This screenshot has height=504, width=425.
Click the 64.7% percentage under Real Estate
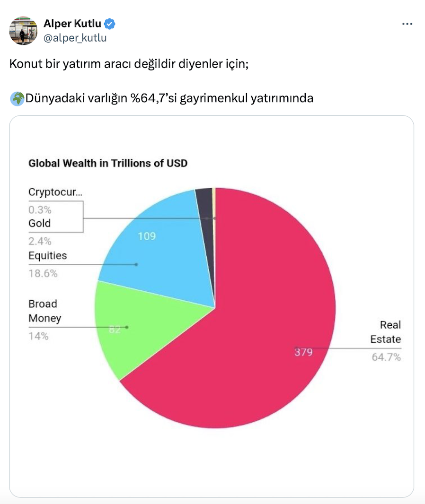point(386,357)
